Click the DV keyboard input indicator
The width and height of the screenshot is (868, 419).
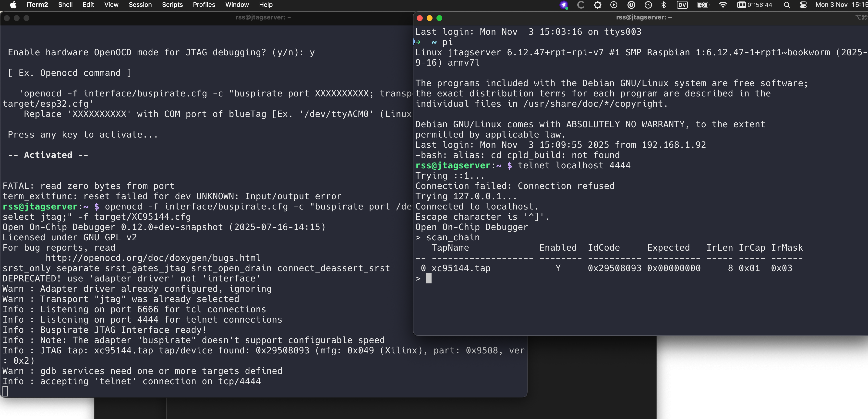(682, 5)
